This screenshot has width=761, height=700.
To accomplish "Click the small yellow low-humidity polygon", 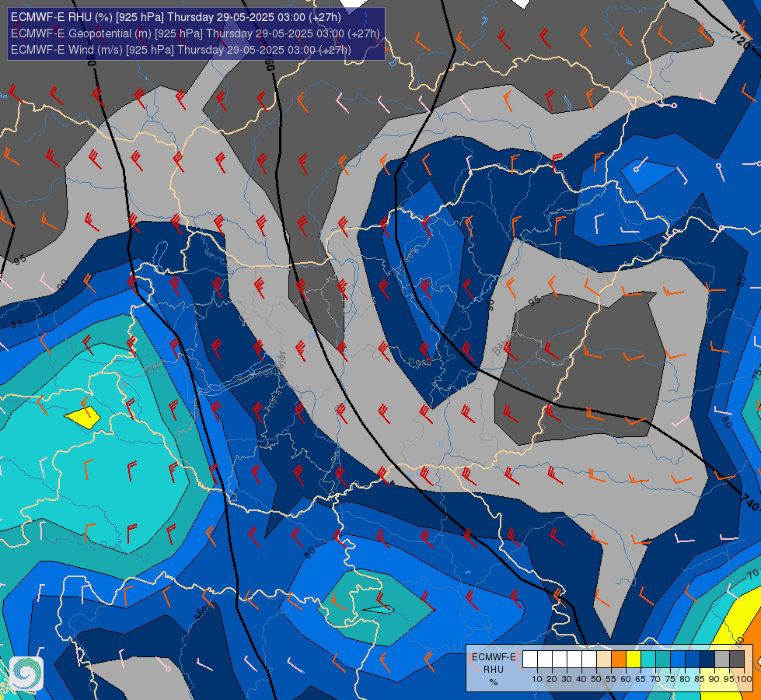I will coord(82,417).
